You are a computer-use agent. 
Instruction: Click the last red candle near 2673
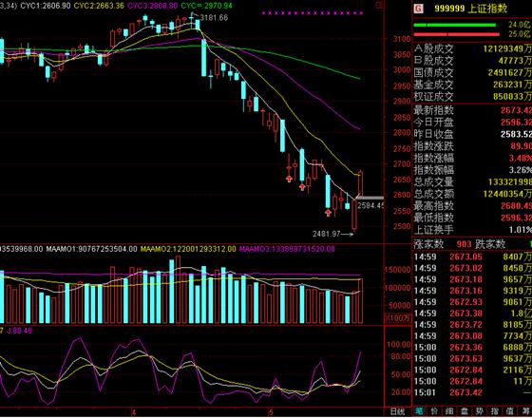pyautogui.click(x=360, y=183)
